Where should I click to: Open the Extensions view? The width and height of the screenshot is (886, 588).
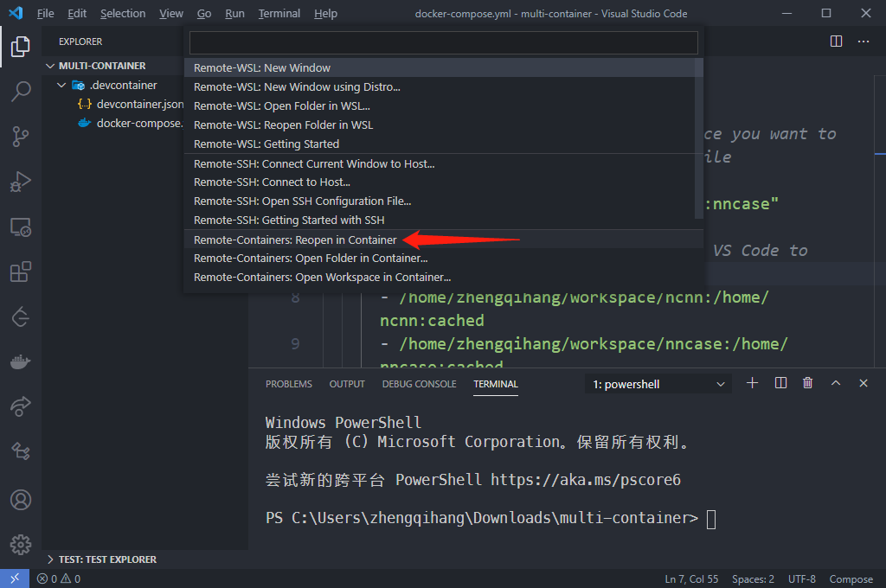coord(21,272)
